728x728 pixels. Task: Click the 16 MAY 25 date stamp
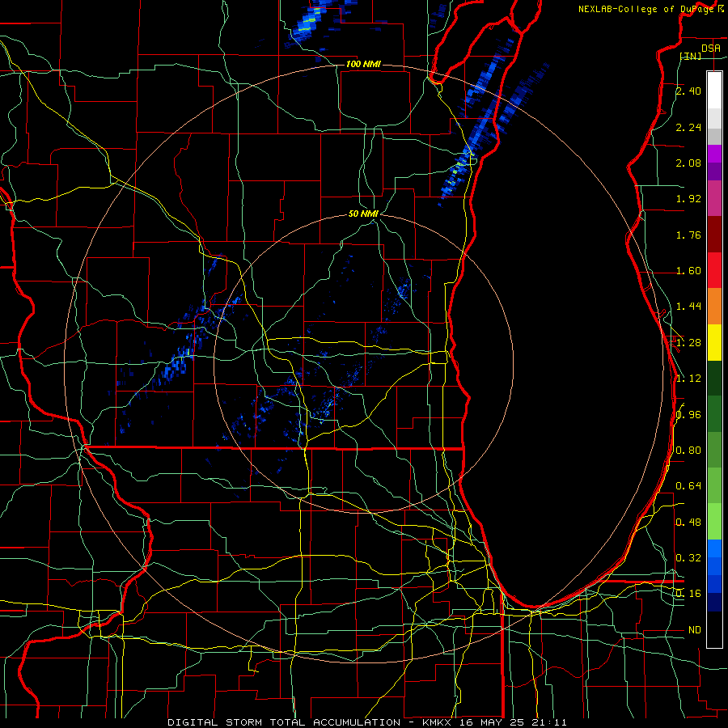[x=491, y=722]
